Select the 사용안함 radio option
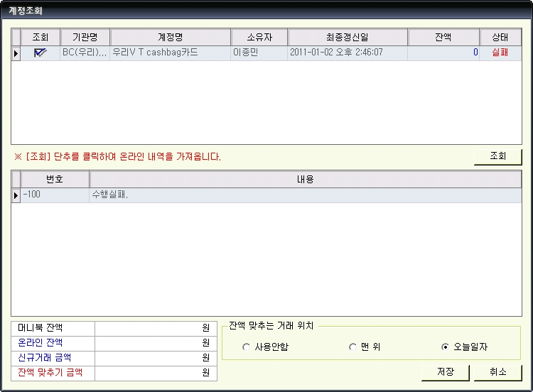The height and width of the screenshot is (392, 533). [x=247, y=347]
